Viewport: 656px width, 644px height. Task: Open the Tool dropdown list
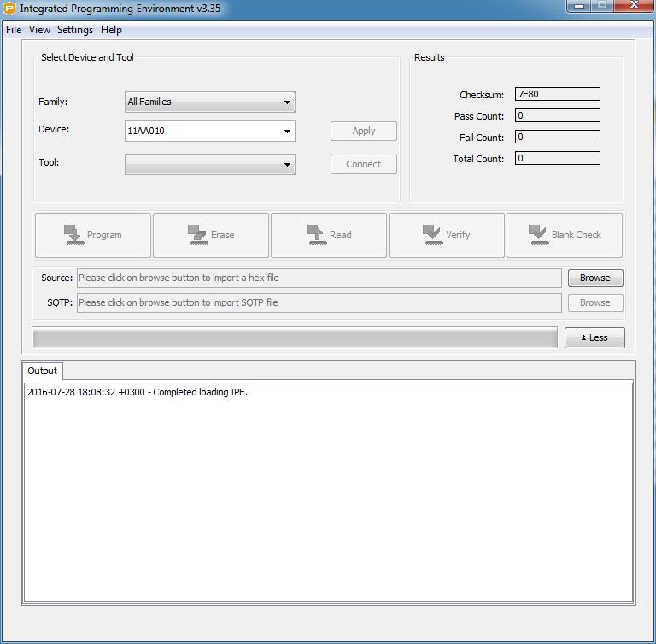[x=209, y=165]
